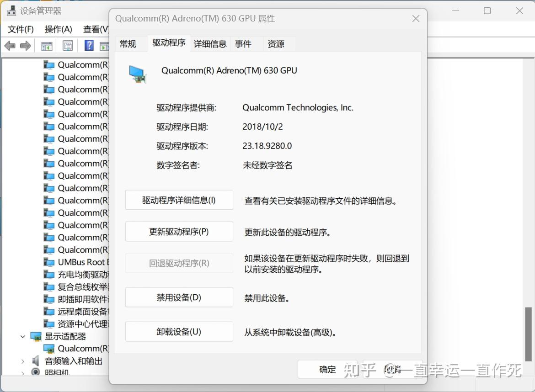Select the 显示适配器 category label
The width and height of the screenshot is (535, 392).
point(65,336)
